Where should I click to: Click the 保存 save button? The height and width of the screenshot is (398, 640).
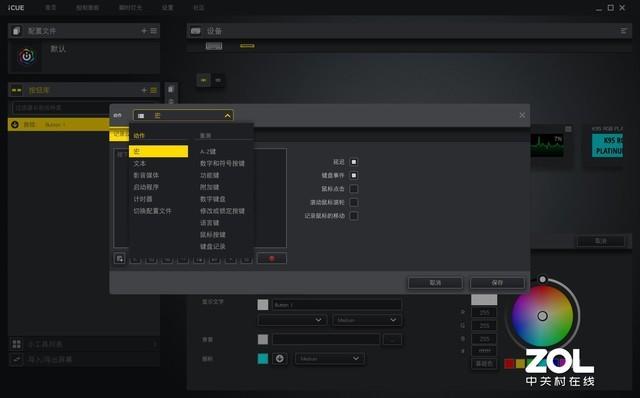(497, 282)
